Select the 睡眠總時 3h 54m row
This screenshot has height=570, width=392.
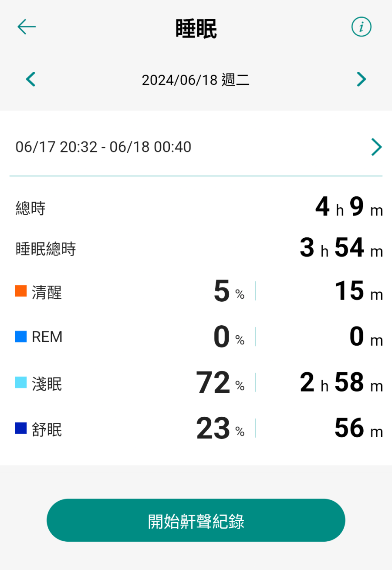click(x=196, y=249)
